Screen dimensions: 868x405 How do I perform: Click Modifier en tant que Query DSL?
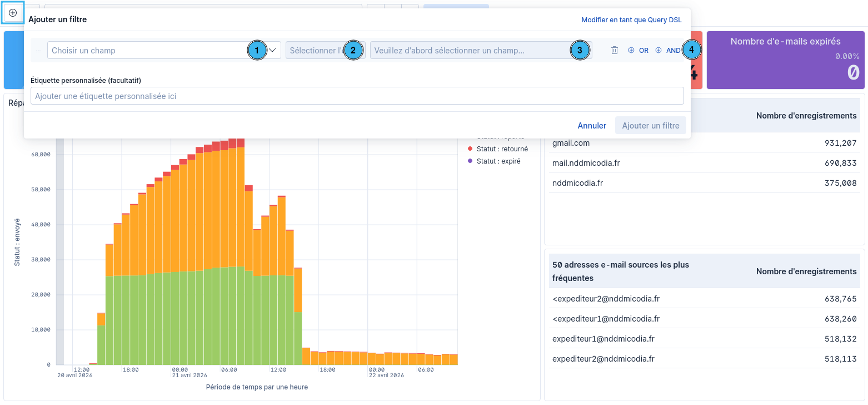631,19
